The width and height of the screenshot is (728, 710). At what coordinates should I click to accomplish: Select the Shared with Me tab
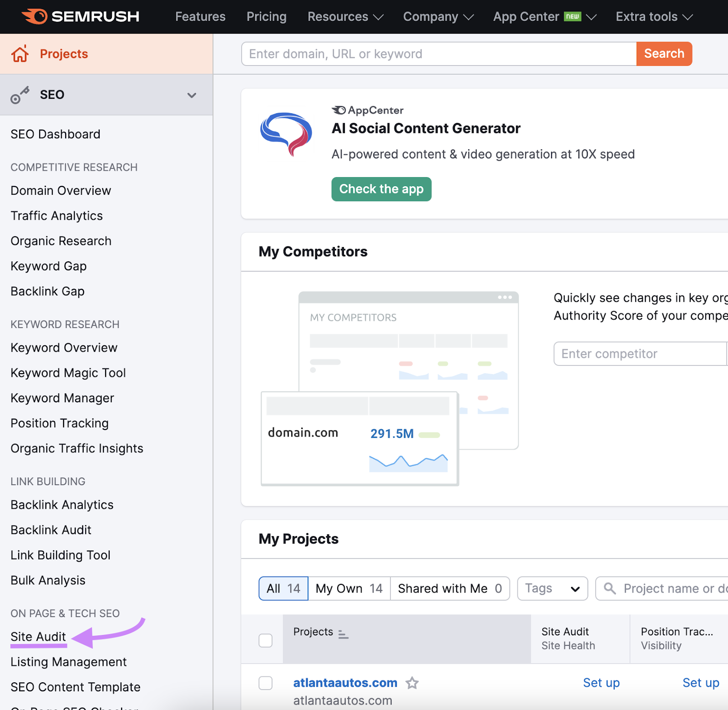tap(450, 588)
